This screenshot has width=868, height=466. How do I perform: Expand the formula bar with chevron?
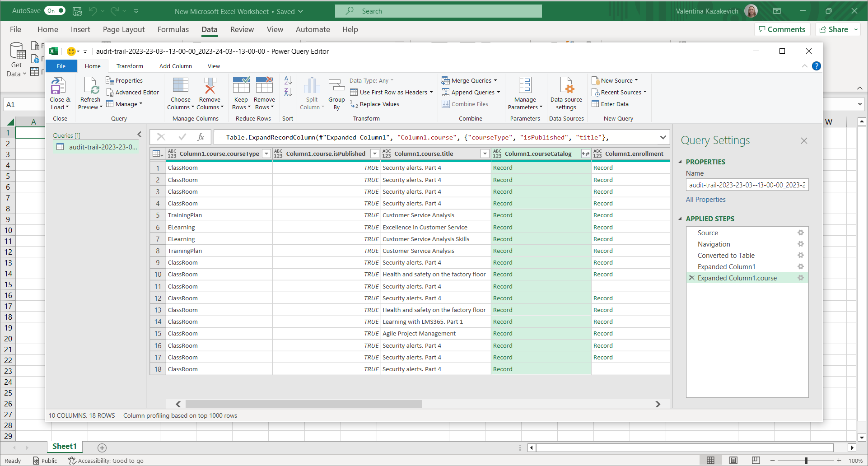(663, 137)
